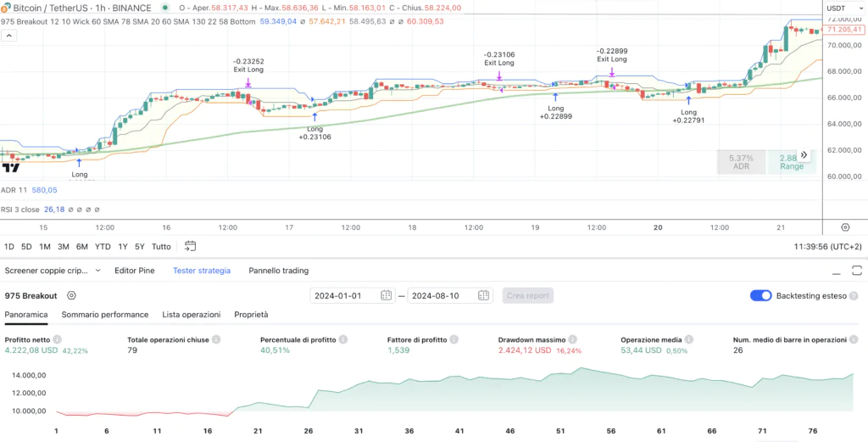Show info for Drawdown massimo
868x442 pixels.
click(572, 339)
